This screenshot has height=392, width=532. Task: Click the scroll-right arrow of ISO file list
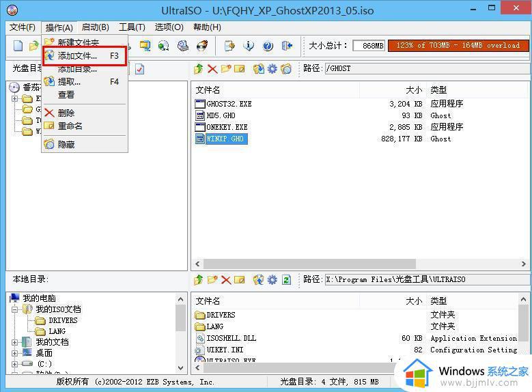(x=524, y=264)
